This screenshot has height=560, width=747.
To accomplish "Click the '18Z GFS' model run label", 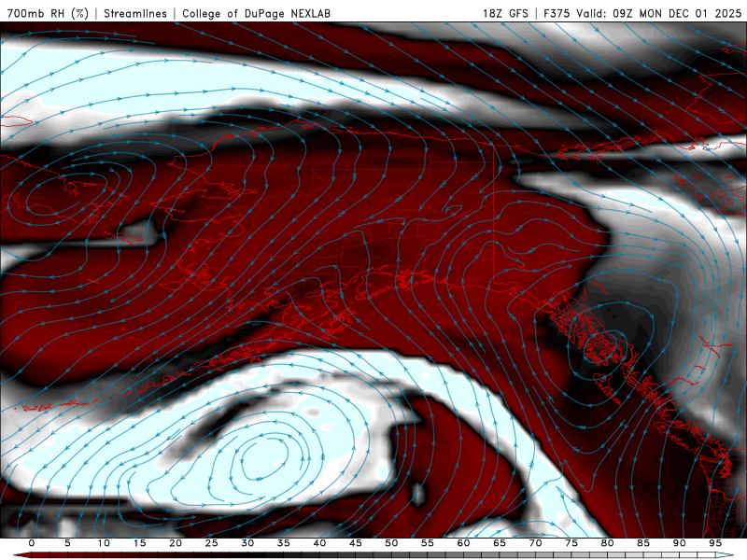I will pos(505,13).
